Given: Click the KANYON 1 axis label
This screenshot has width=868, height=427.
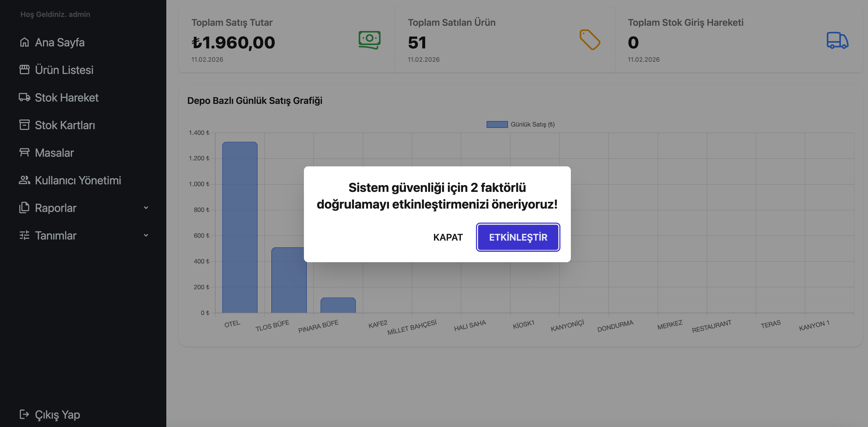Looking at the screenshot, I should tap(814, 325).
